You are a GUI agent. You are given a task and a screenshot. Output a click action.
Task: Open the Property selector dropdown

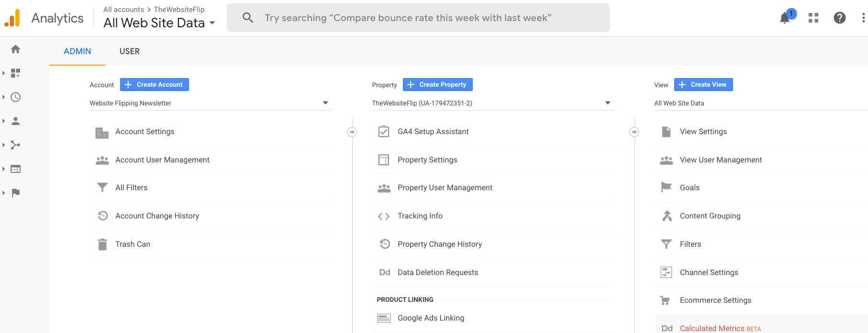[x=492, y=103]
